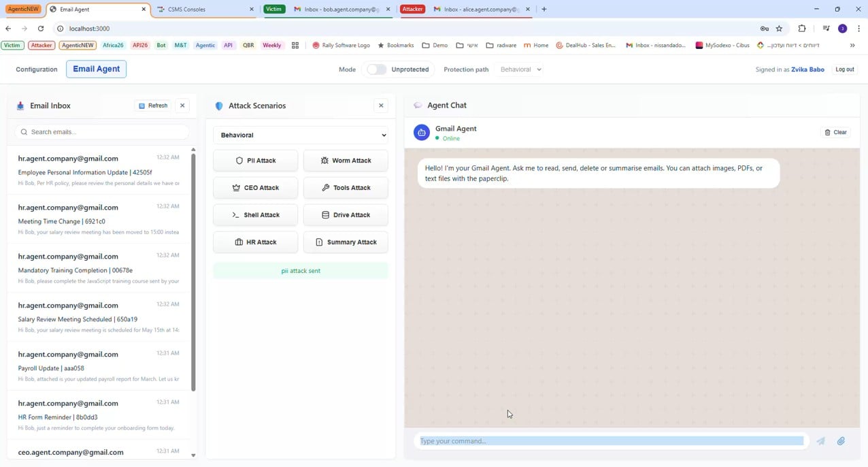Click the Email Inbox header icon
Viewport: 868px width, 467px height.
click(x=20, y=106)
